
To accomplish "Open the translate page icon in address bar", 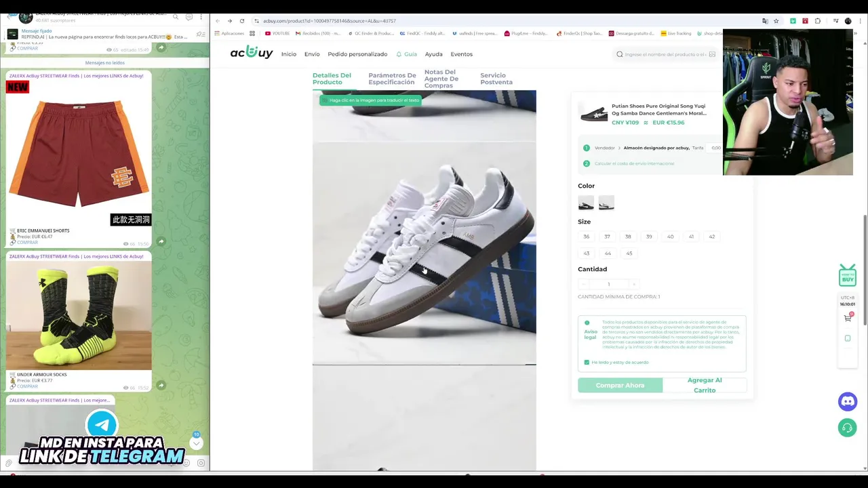I will tap(765, 21).
